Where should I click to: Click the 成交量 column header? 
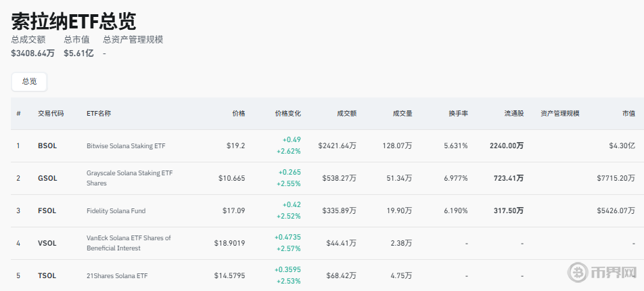(402, 113)
